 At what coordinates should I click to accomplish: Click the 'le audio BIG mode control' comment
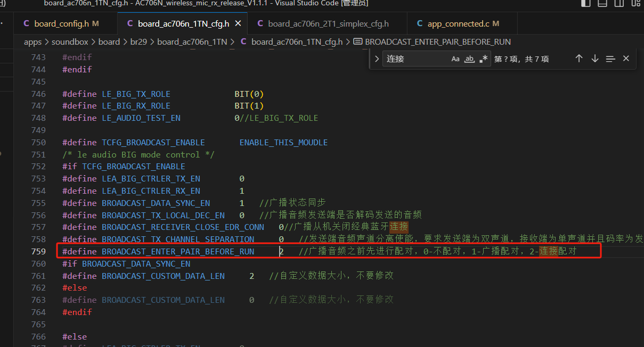(x=138, y=154)
